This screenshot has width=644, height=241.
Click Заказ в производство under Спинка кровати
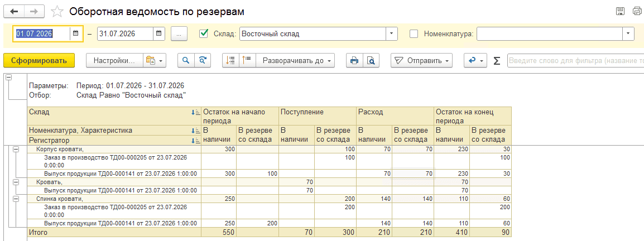pos(116,211)
